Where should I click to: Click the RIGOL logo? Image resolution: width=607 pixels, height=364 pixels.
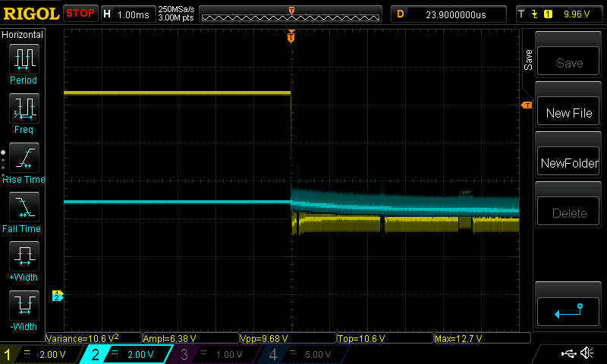[31, 14]
